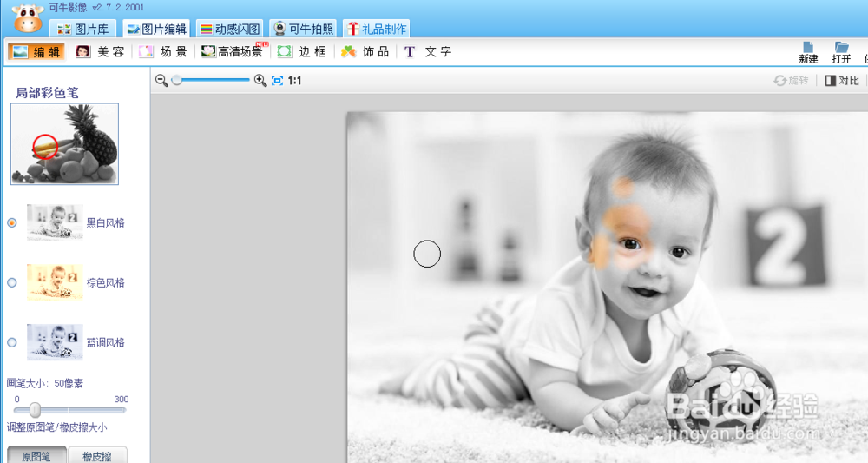Viewport: 868px width, 463px height.
Task: Select the 编辑 toolbar section
Action: pos(36,51)
